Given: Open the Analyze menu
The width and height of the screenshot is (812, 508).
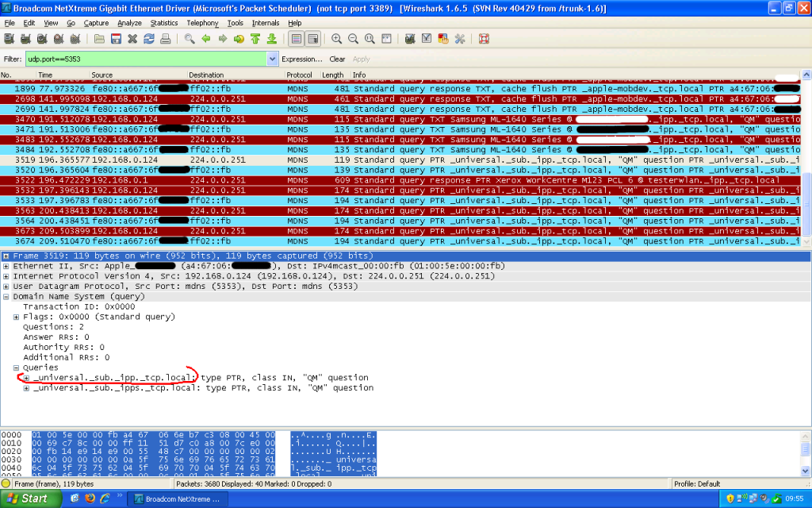Looking at the screenshot, I should tap(129, 23).
